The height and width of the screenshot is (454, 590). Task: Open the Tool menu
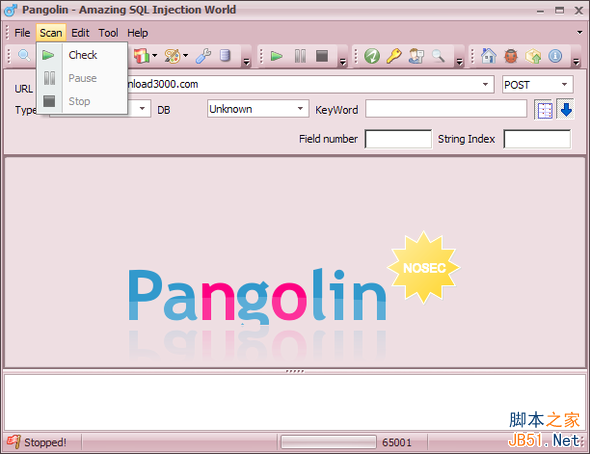click(x=108, y=33)
